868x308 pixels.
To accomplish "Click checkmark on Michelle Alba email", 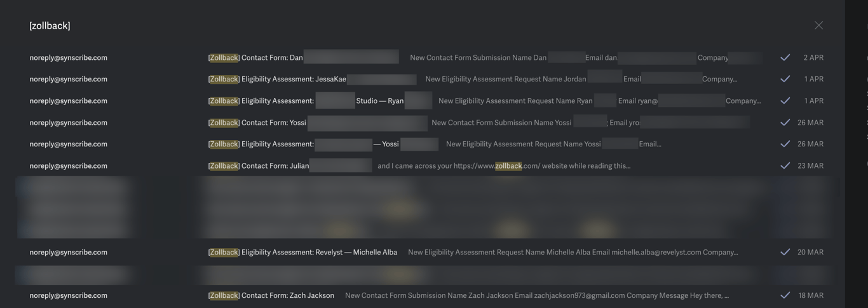I will click(785, 252).
